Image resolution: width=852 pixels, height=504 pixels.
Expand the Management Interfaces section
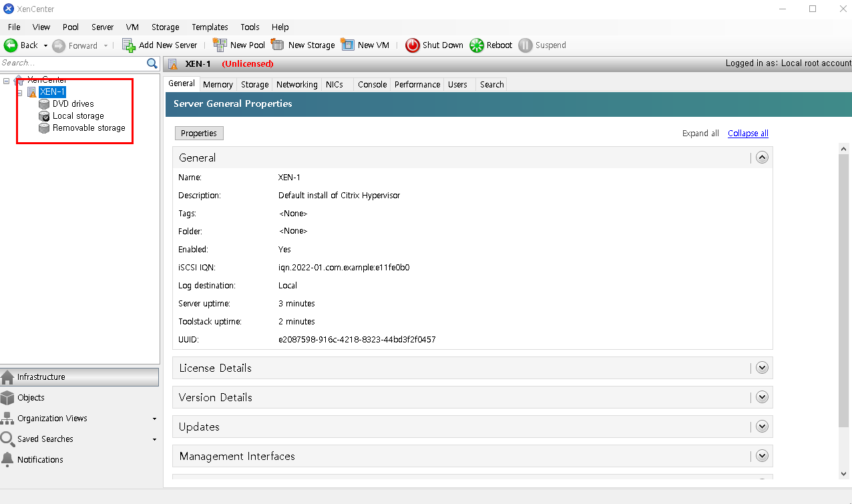(763, 456)
